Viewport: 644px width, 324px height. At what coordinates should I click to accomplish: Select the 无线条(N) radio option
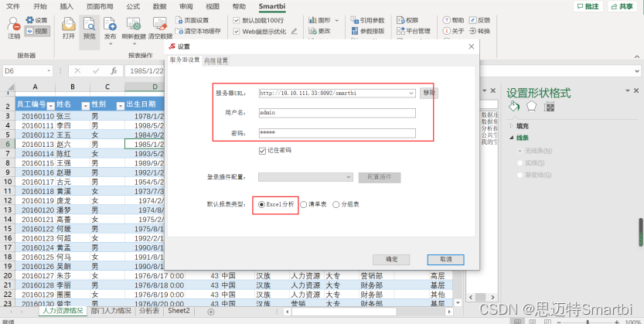tap(520, 151)
